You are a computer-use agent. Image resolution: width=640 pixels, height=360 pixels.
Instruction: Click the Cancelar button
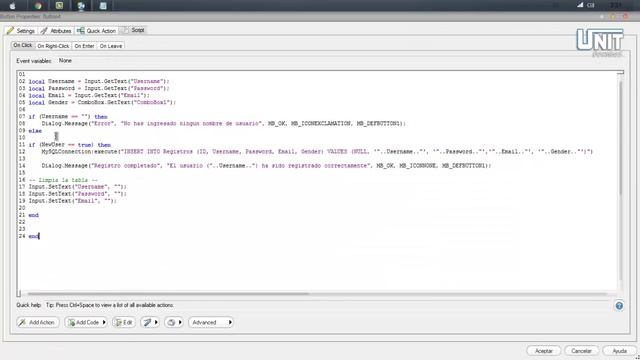click(581, 351)
